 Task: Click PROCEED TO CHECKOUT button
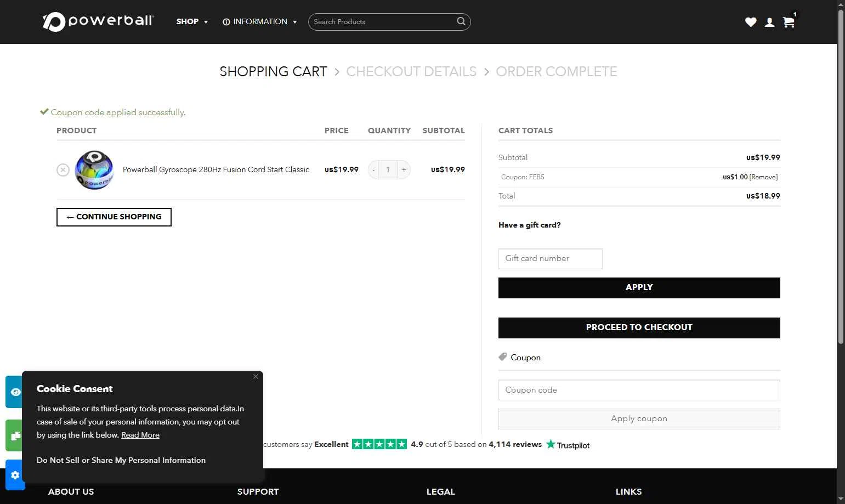[x=639, y=328]
